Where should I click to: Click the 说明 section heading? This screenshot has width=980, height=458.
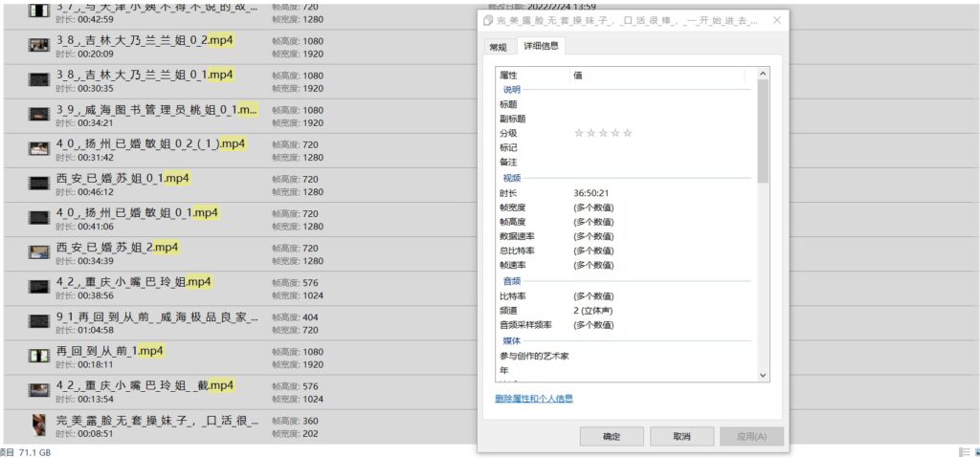512,89
